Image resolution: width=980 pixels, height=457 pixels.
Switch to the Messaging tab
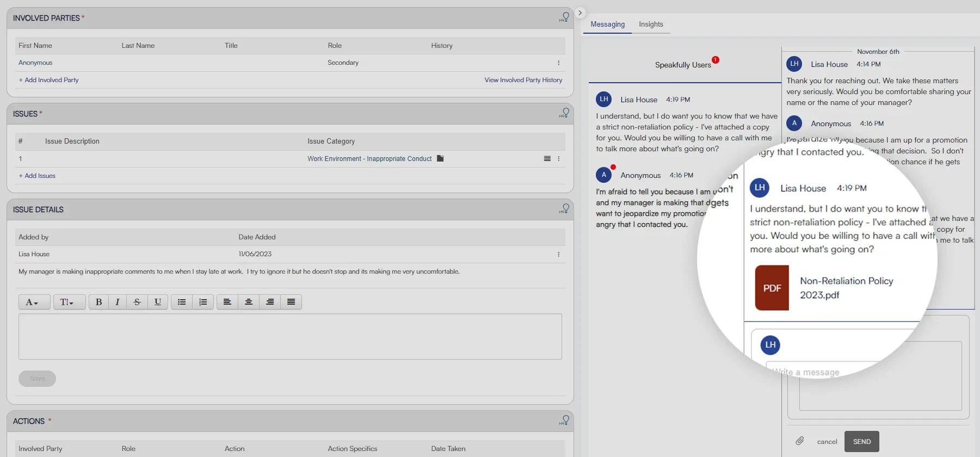[x=607, y=24]
